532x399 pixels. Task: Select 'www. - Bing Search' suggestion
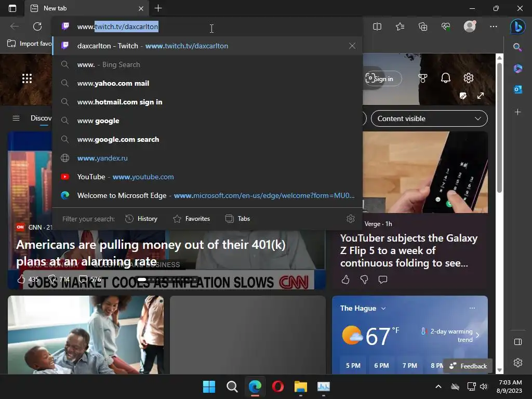pos(207,64)
